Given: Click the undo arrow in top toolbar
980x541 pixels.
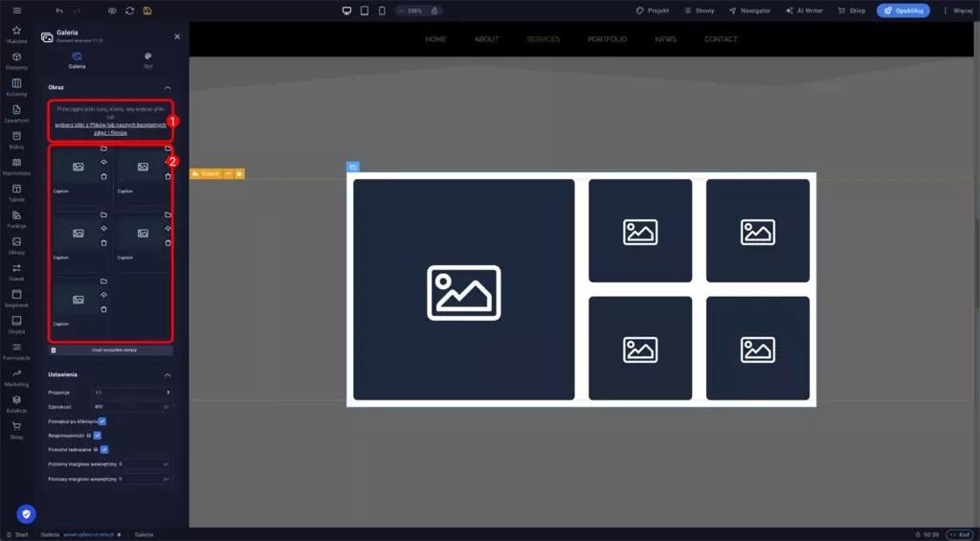Looking at the screenshot, I should point(59,11).
